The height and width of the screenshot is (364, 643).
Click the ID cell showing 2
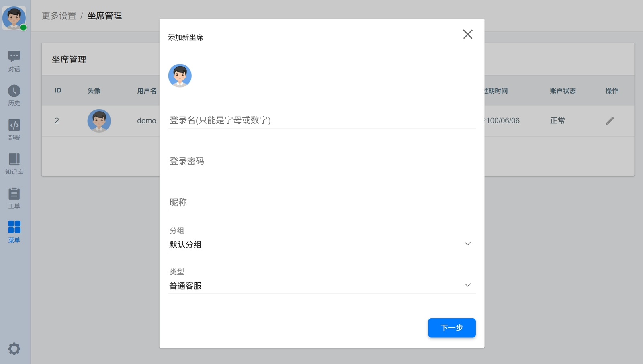[57, 121]
